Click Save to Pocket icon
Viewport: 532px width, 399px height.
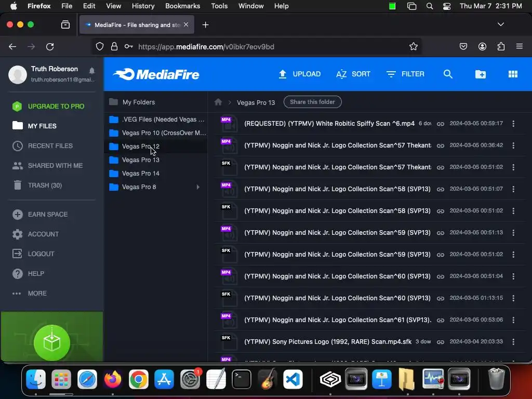coord(463,46)
